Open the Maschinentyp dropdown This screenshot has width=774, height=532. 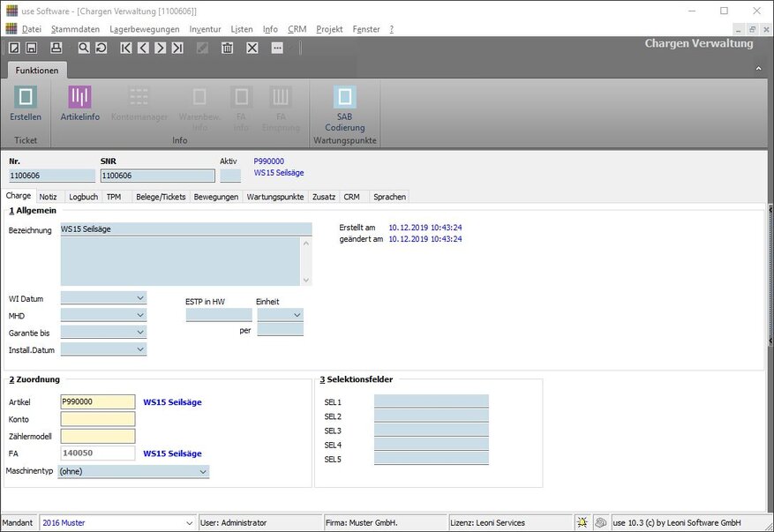(203, 472)
